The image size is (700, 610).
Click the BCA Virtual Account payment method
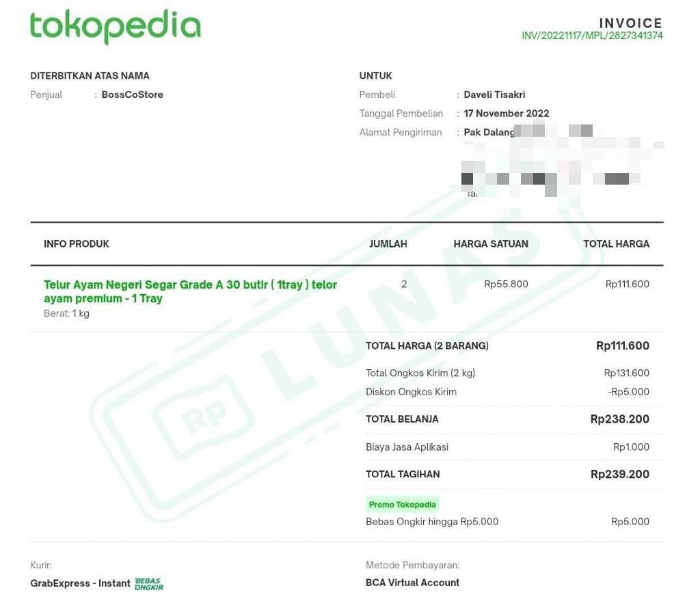click(x=412, y=583)
